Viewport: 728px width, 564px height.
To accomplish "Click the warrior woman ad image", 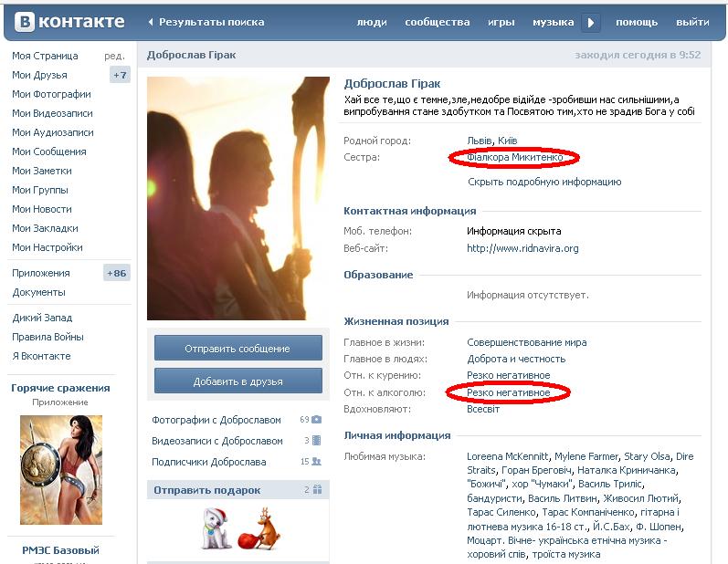I will [x=61, y=470].
